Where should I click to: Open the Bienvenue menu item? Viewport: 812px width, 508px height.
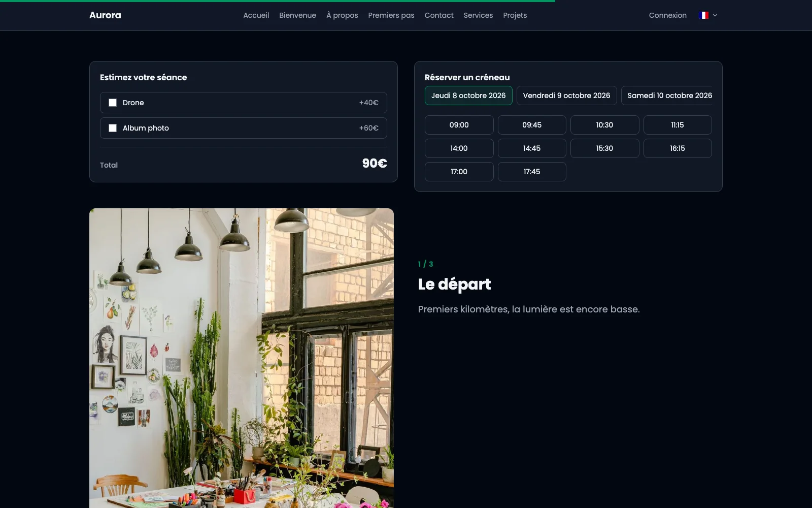[x=297, y=15]
